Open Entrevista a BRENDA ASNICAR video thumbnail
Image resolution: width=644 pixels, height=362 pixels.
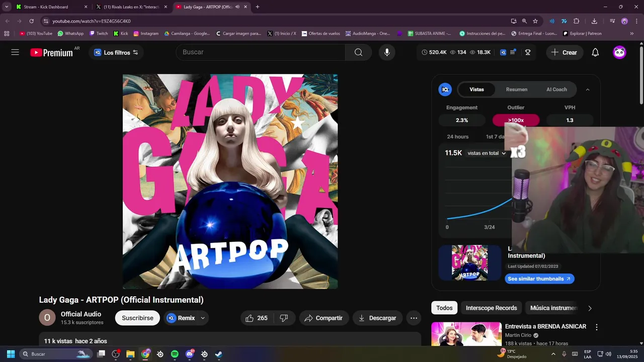coord(466,334)
